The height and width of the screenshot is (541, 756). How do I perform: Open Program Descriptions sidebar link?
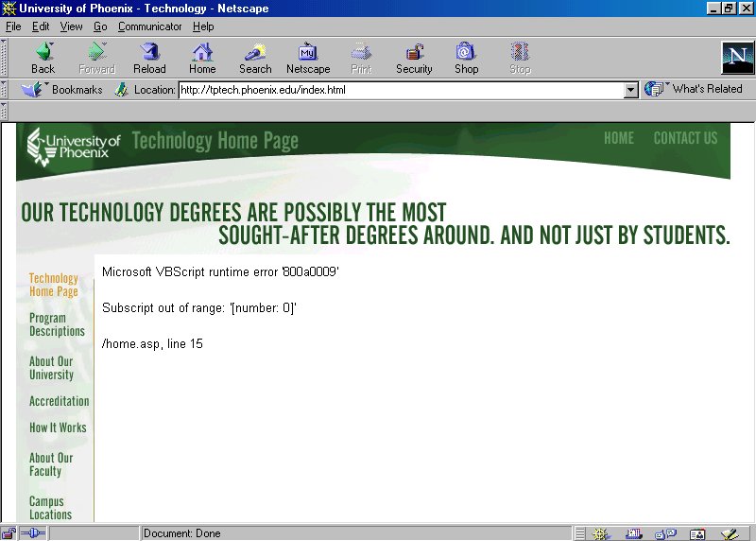pos(57,324)
